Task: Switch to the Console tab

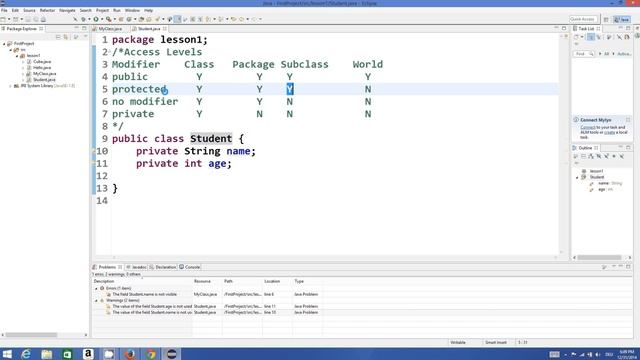Action: tap(190, 267)
